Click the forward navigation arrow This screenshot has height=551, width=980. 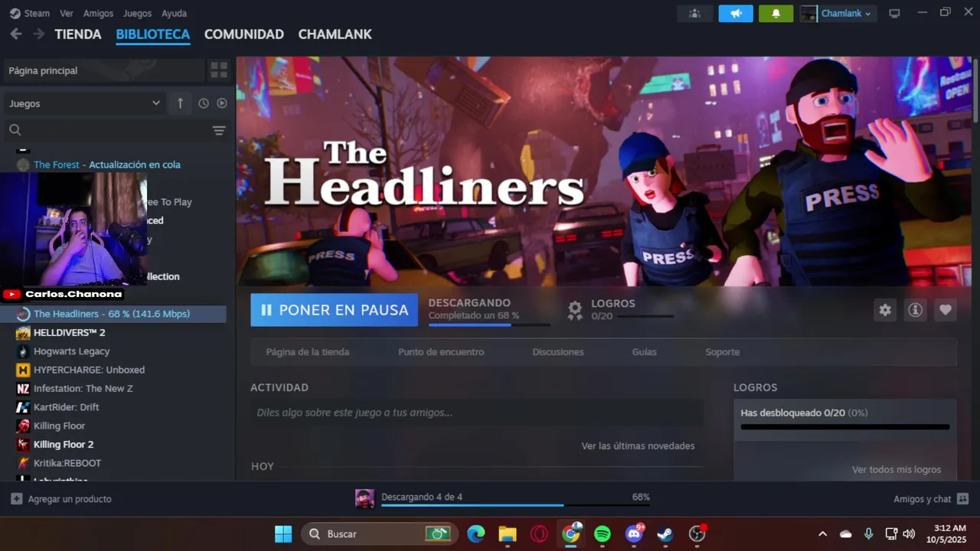coord(38,34)
